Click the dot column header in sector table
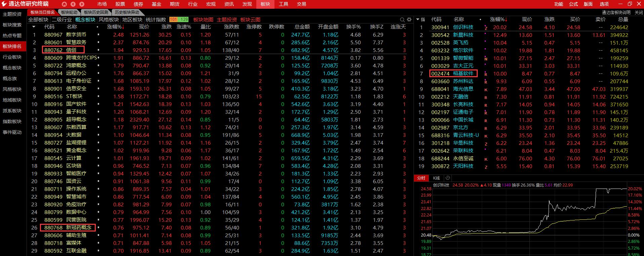 click(x=98, y=27)
